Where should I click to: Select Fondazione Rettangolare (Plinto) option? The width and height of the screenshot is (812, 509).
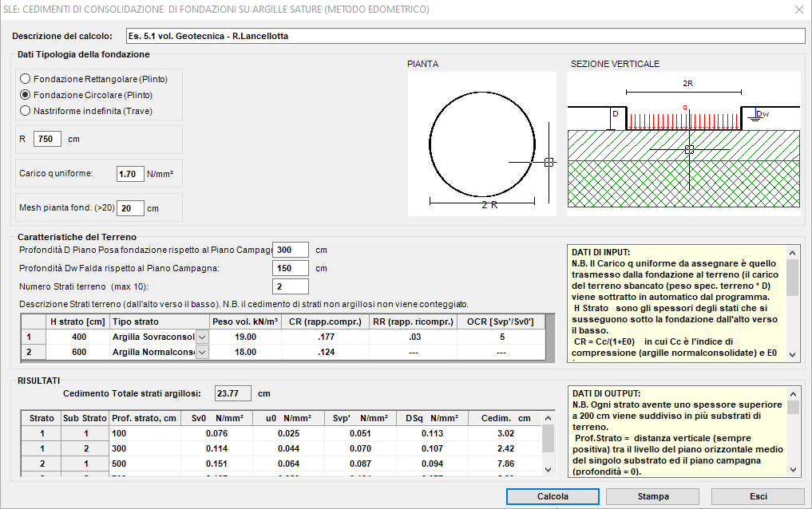point(93,79)
